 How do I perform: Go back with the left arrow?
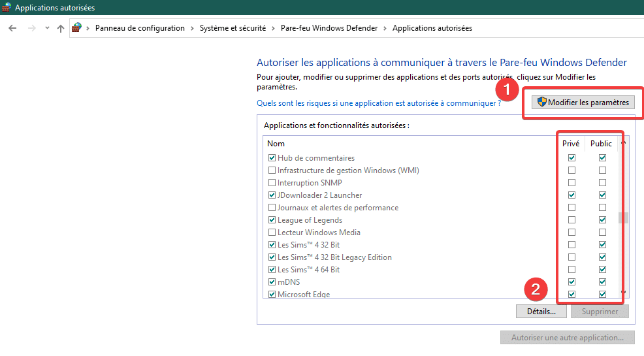(12, 28)
